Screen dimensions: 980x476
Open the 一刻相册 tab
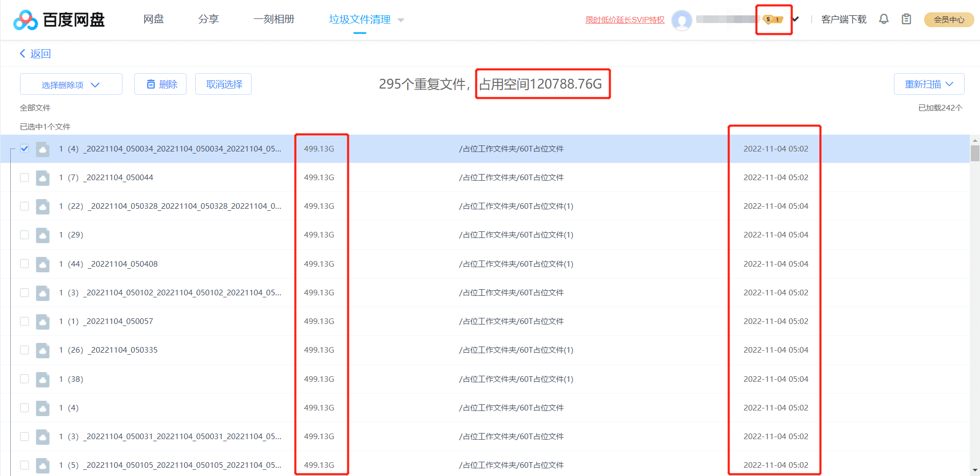(x=274, y=19)
